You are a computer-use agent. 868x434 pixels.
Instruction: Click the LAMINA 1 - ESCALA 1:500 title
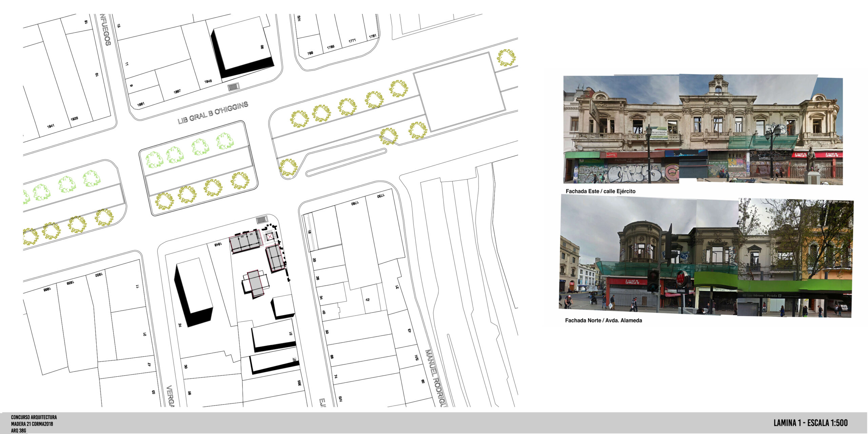(x=810, y=423)
